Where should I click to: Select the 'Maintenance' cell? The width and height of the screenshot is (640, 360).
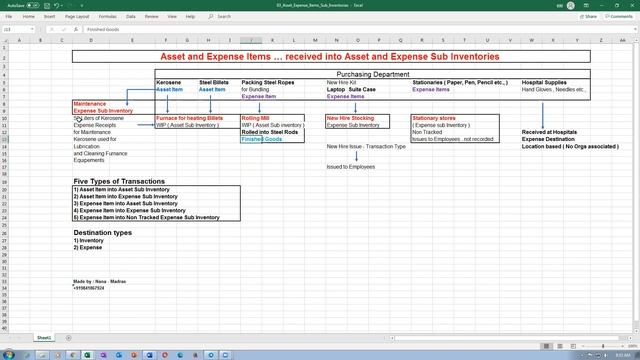90,104
